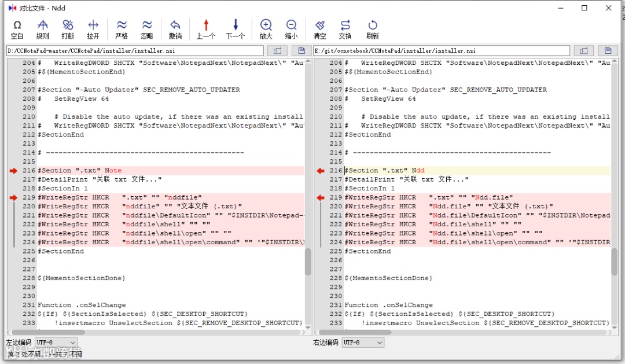The image size is (625, 364).
Task: Click right pane scroll-down arrow
Action: pos(614,327)
